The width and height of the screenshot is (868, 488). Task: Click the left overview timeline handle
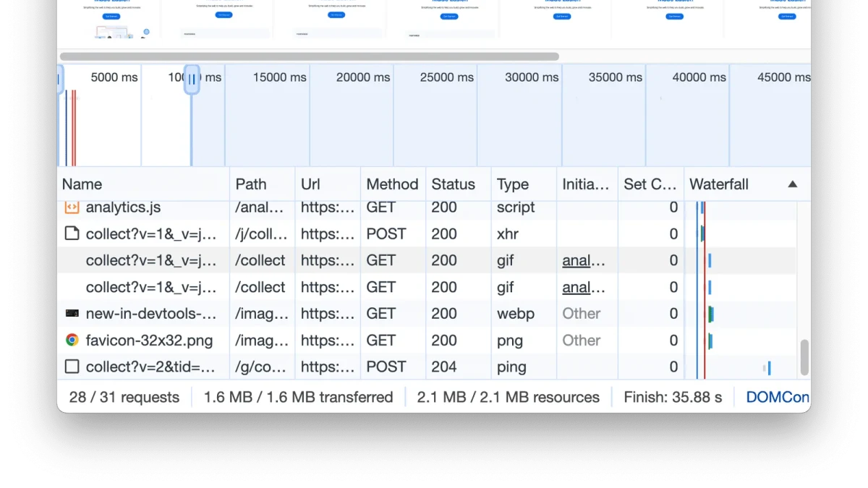[59, 79]
